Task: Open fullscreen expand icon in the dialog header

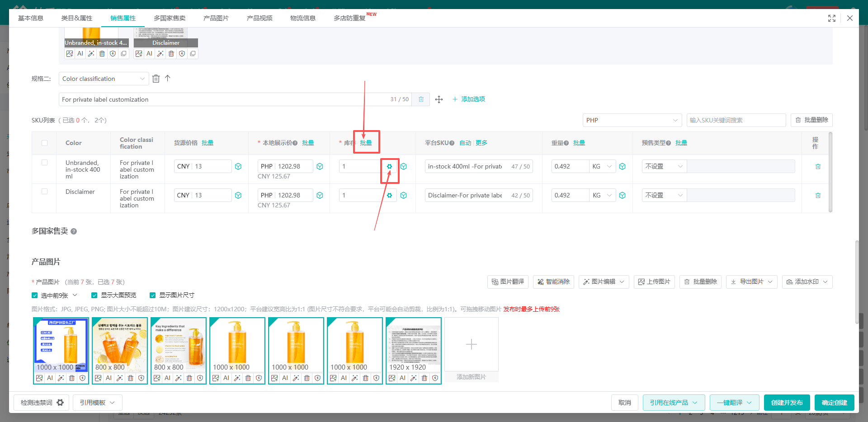Action: pyautogui.click(x=832, y=18)
